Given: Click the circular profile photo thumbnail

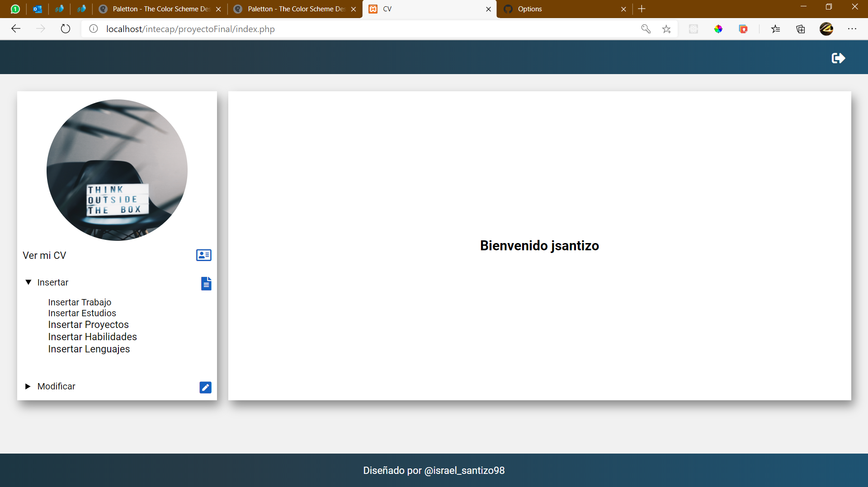Looking at the screenshot, I should tap(117, 170).
